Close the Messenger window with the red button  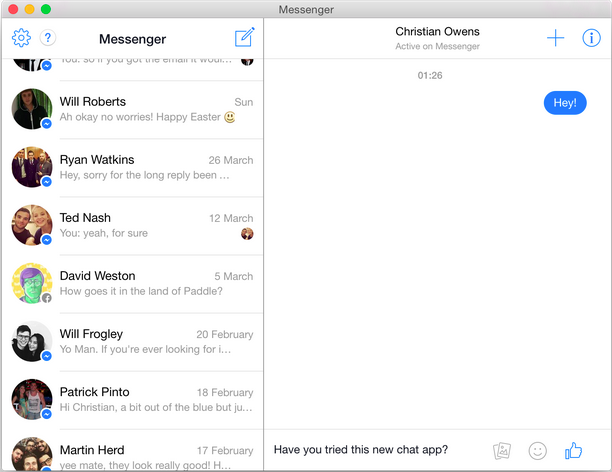tap(13, 9)
